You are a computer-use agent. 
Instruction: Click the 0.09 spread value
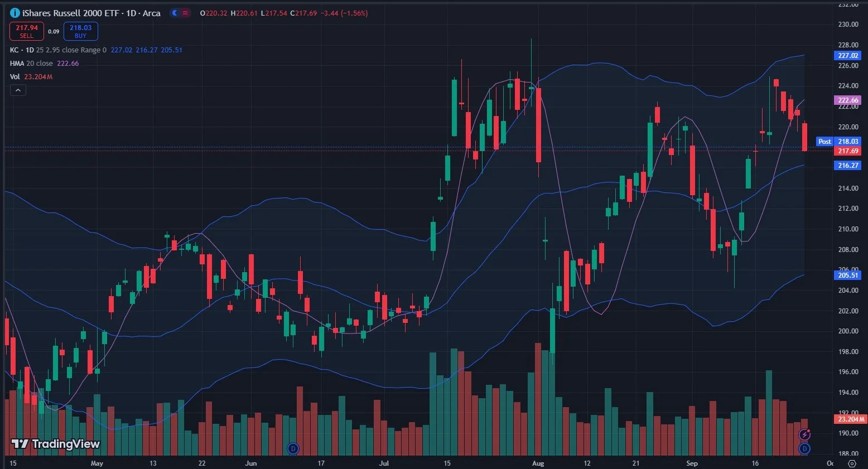point(54,31)
